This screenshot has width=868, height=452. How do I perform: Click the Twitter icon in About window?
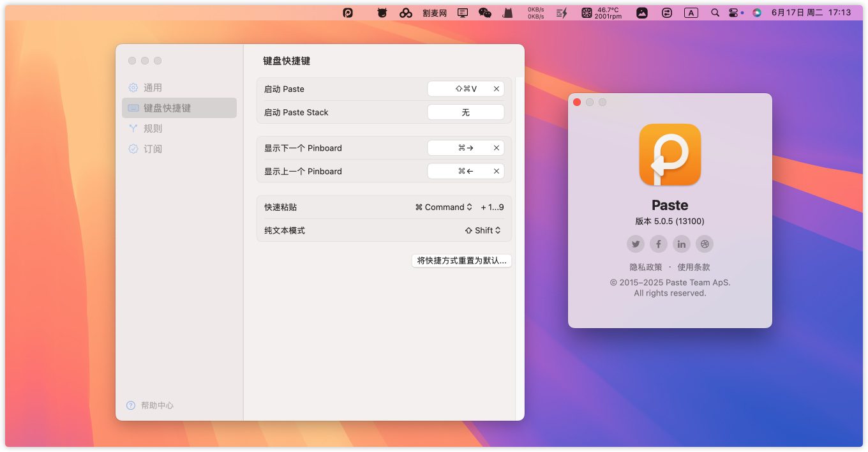[636, 244]
